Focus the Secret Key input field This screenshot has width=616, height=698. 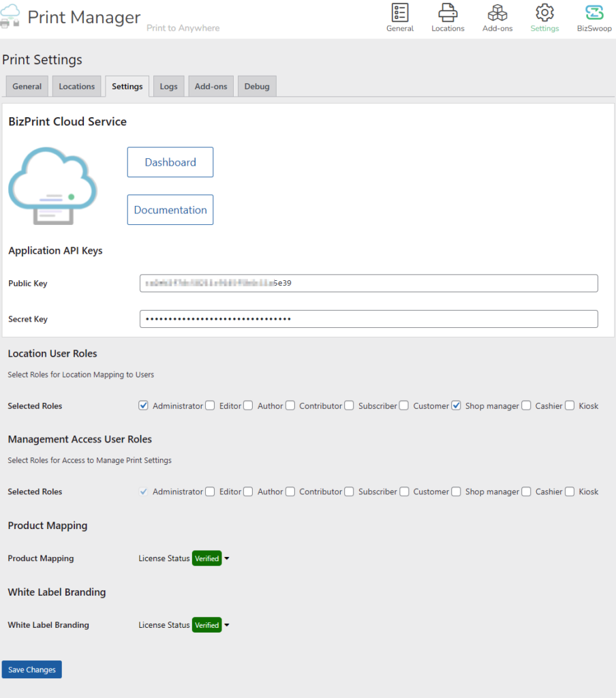tap(369, 319)
